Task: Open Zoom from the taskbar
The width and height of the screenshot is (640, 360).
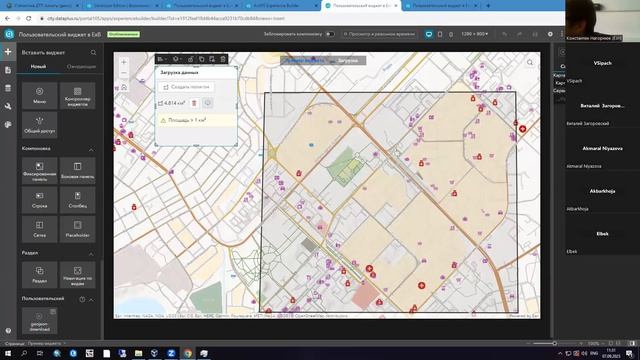Action: [x=171, y=353]
